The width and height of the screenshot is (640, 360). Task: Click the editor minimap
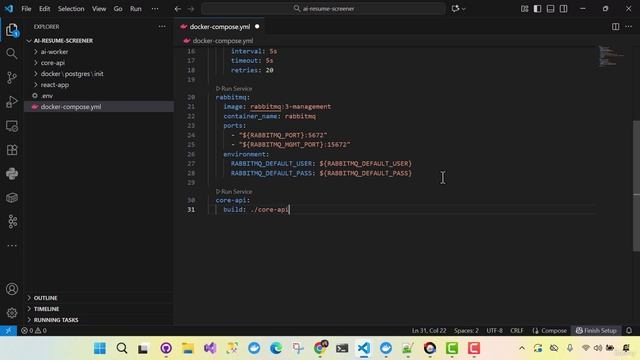pos(611,56)
